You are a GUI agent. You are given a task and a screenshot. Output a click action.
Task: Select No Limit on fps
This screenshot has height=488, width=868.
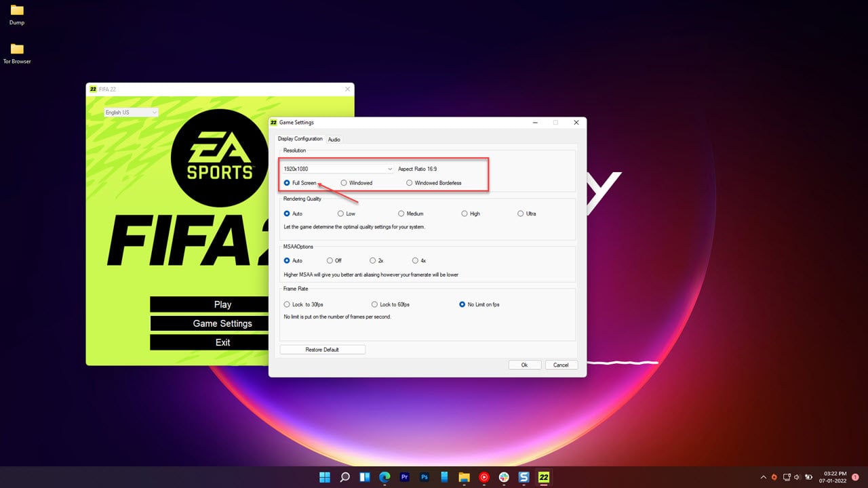[479, 304]
